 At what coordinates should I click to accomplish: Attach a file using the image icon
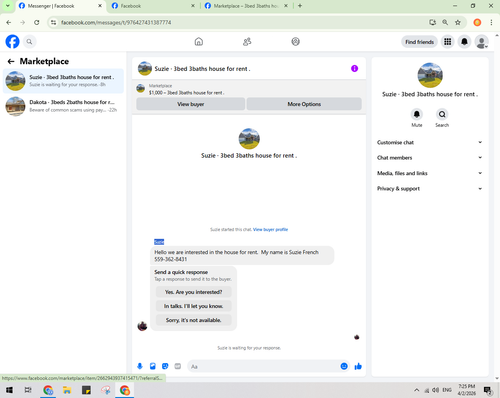[x=153, y=366]
